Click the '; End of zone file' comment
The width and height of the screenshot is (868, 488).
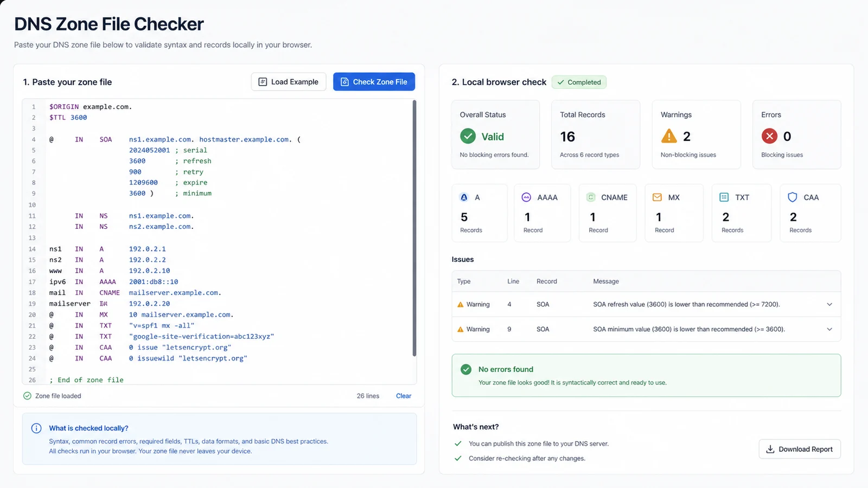click(x=86, y=380)
